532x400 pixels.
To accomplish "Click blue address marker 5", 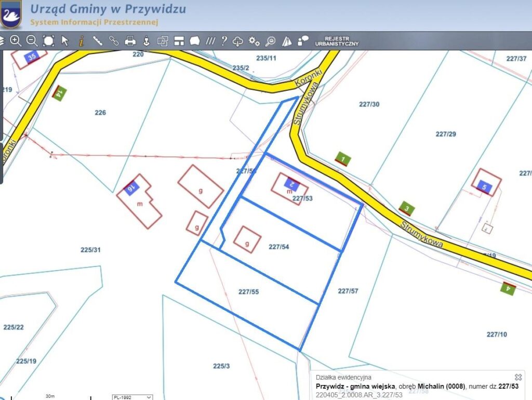I will 484,187.
